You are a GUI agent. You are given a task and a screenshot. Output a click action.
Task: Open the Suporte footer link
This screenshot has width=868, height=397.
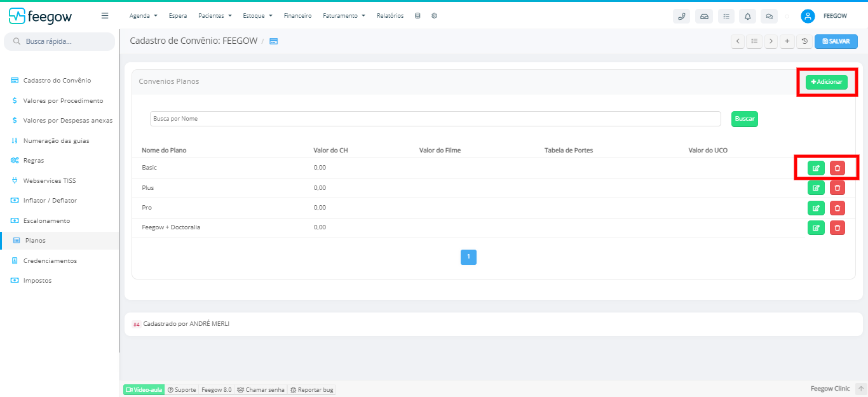pos(182,390)
